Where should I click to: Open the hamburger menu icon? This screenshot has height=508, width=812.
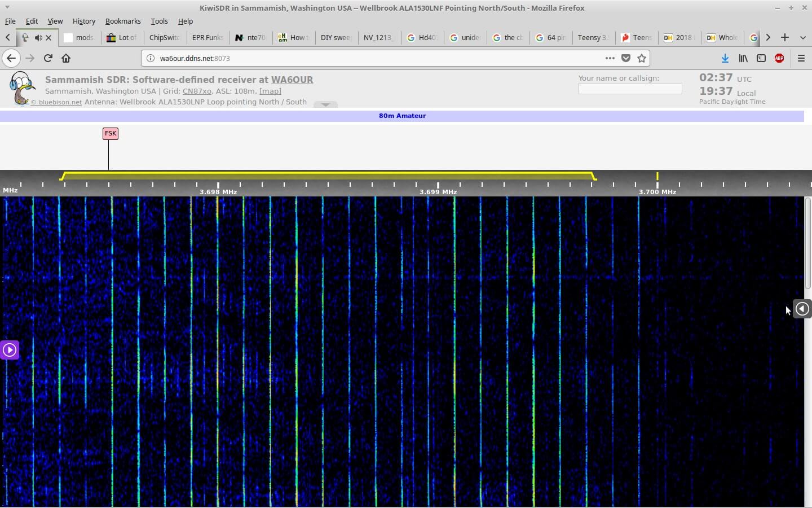pos(801,58)
